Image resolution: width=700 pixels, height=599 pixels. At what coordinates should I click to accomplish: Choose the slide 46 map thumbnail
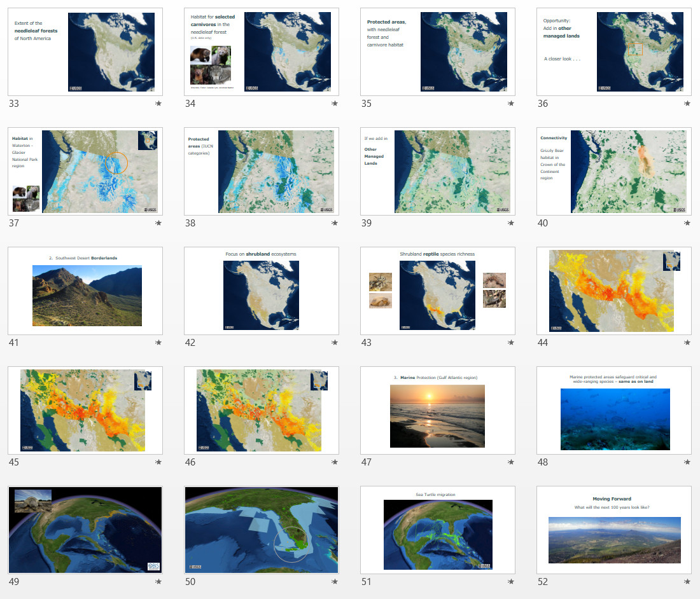pyautogui.click(x=262, y=410)
